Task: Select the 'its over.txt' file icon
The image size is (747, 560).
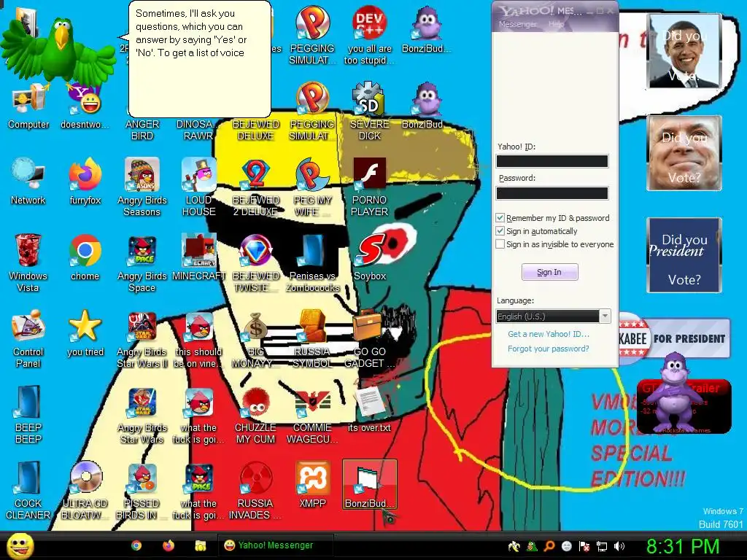Action: pos(370,408)
